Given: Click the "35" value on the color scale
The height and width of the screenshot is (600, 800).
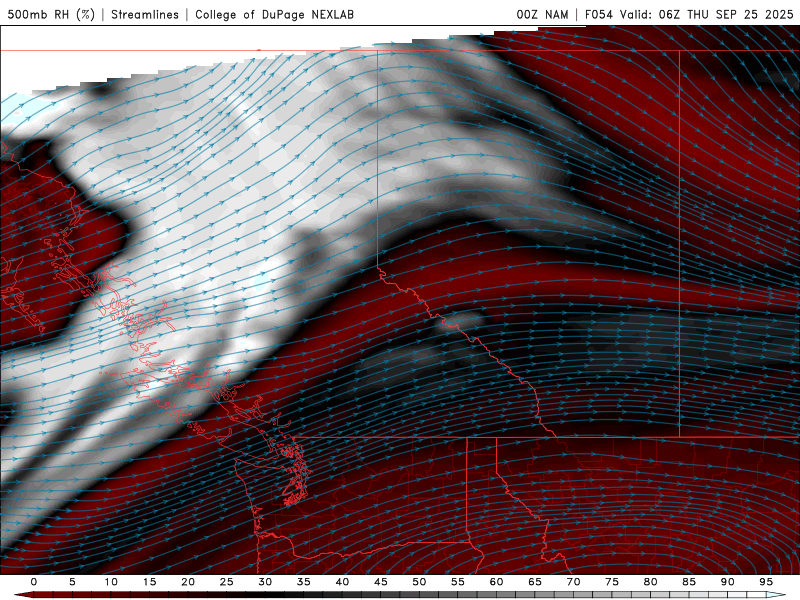Looking at the screenshot, I should click(x=304, y=582).
